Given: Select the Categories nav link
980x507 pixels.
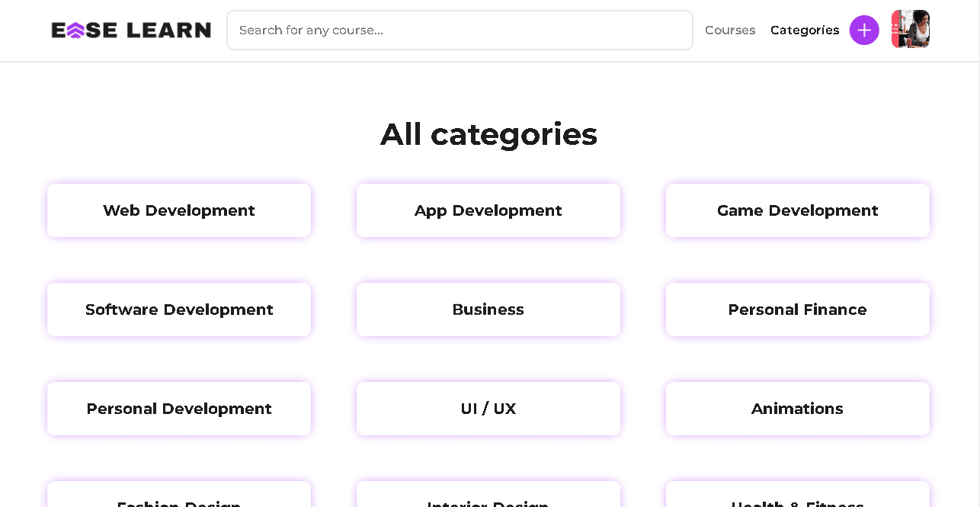Looking at the screenshot, I should coord(805,30).
